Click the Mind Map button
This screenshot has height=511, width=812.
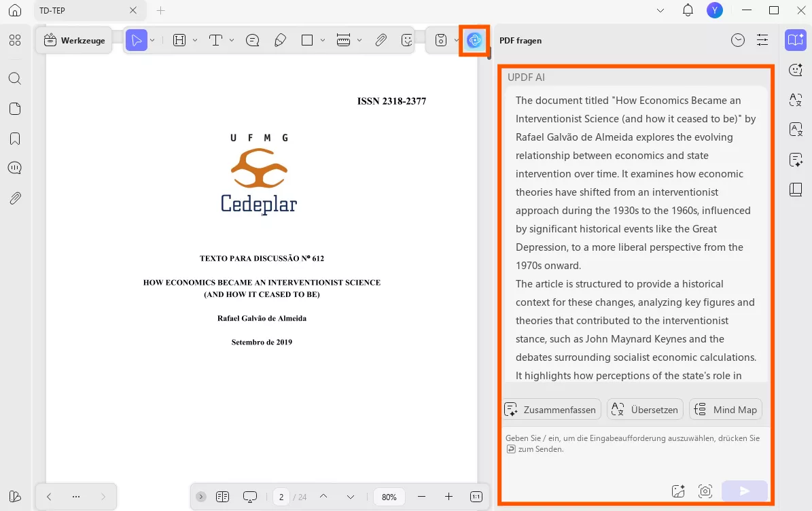[x=726, y=409]
